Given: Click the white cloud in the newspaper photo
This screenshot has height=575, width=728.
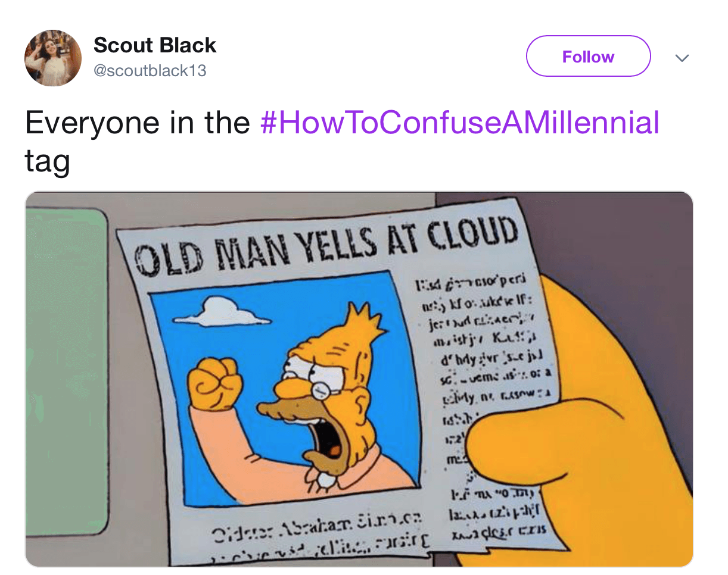Looking at the screenshot, I should [x=225, y=312].
